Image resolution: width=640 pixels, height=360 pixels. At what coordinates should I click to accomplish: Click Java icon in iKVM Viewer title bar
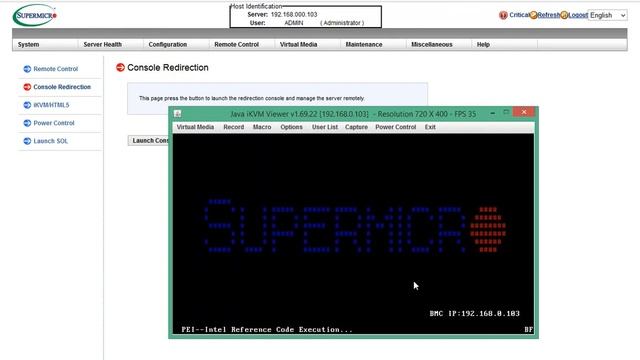[x=178, y=114]
